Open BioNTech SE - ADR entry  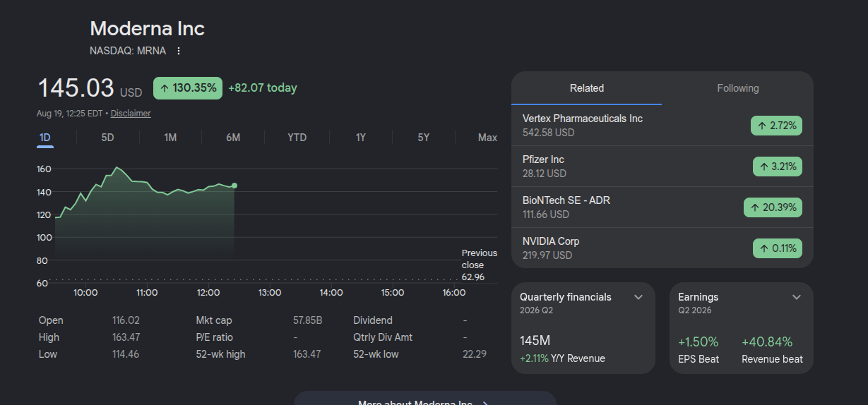662,207
